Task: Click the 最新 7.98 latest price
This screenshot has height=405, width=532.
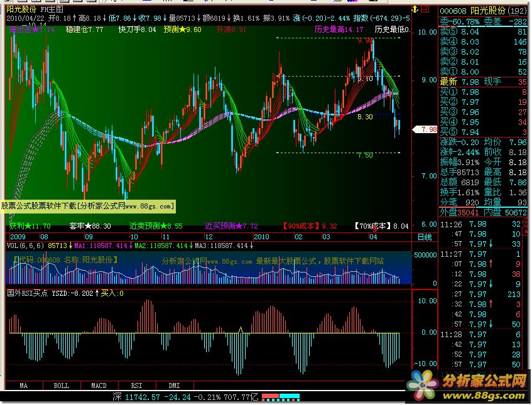Action: pyautogui.click(x=459, y=82)
